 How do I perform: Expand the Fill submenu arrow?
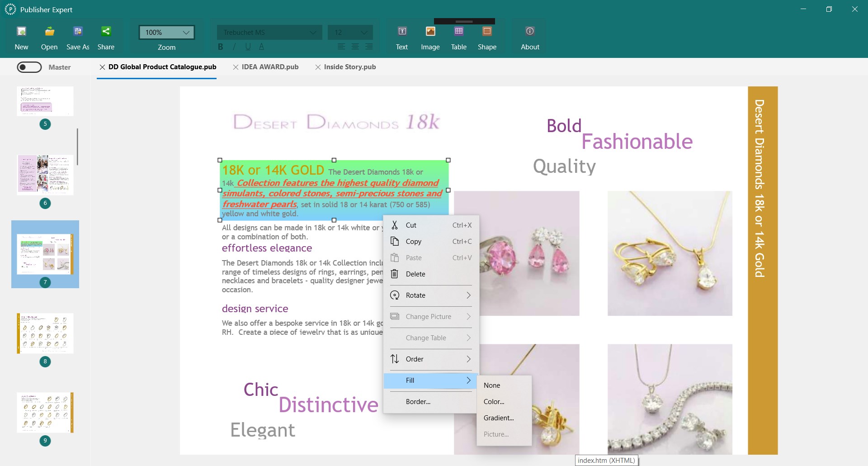coord(468,380)
